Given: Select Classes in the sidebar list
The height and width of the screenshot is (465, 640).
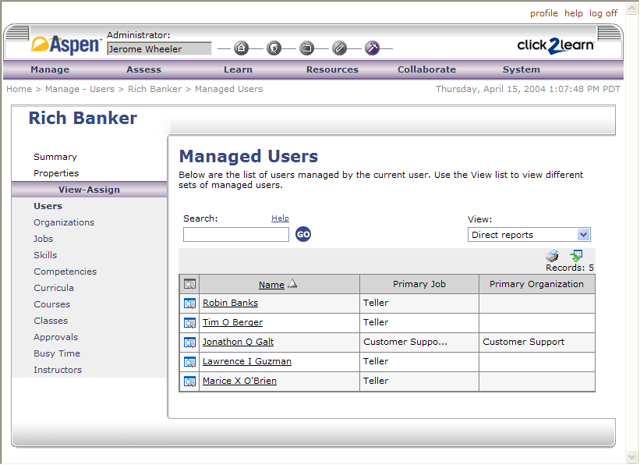Looking at the screenshot, I should point(51,320).
